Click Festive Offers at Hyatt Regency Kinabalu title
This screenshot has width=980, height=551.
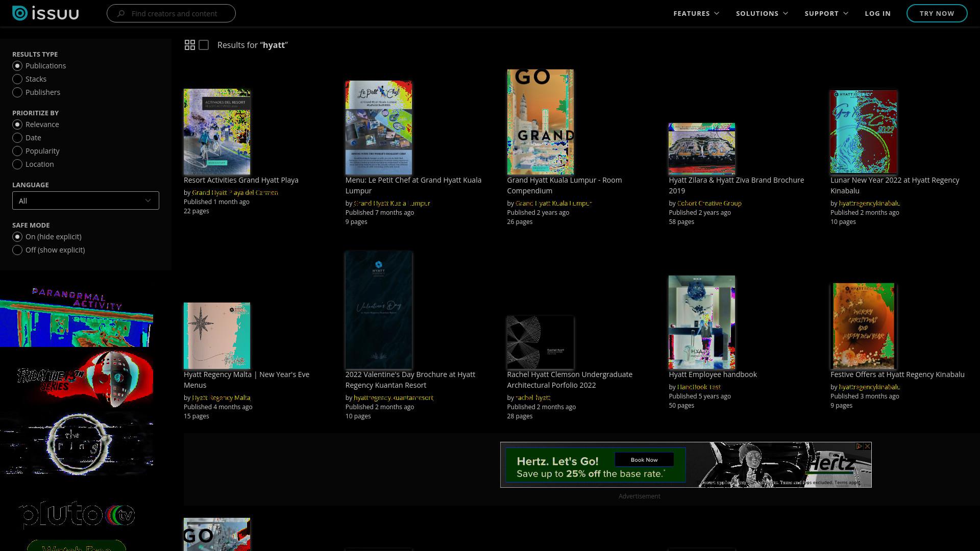897,374
